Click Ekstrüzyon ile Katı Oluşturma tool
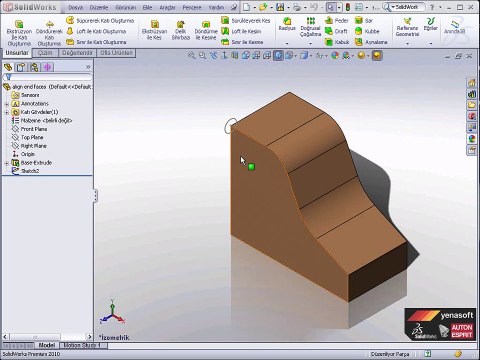This screenshot has height=360, width=480. 19,33
